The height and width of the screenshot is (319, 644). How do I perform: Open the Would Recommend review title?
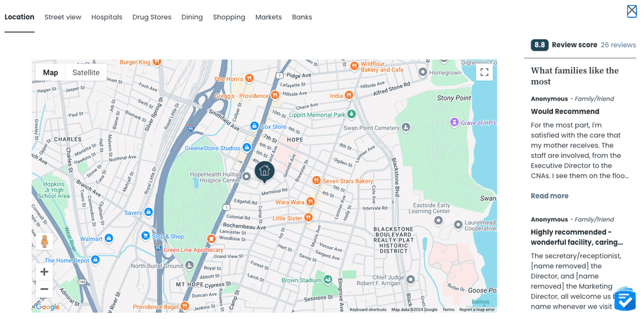pyautogui.click(x=565, y=111)
